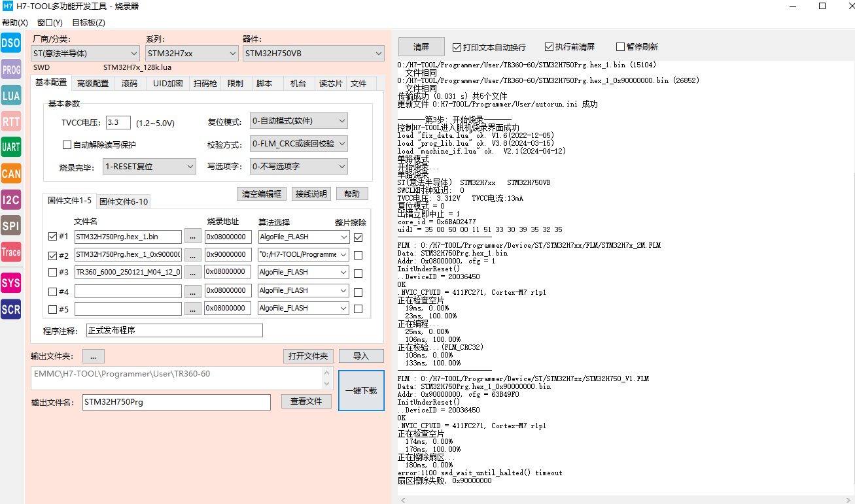Open the 器件 STM32H750VB device dropdown
Image resolution: width=855 pixels, height=504 pixels.
(313, 53)
